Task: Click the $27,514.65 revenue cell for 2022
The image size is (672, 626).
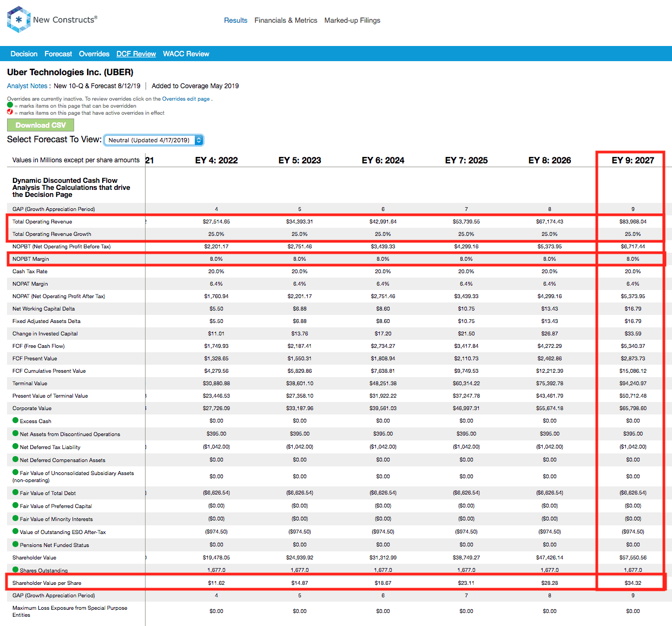Action: [x=216, y=222]
